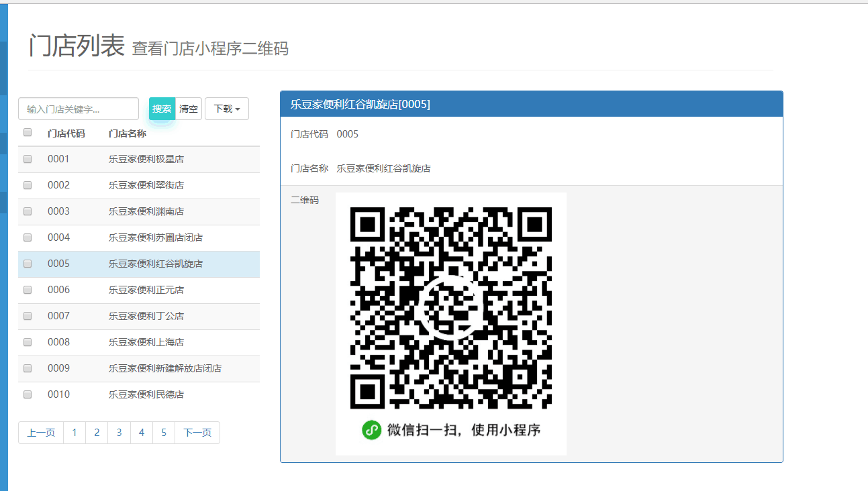The width and height of the screenshot is (868, 491).
Task: Go to next page 下一页
Action: click(x=197, y=433)
